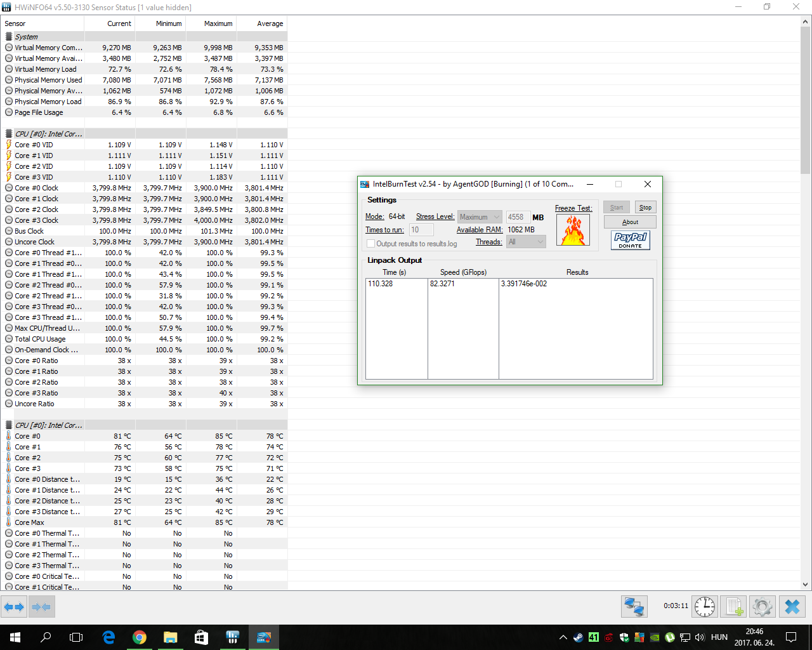Open Task View on taskbar
The height and width of the screenshot is (650, 812).
(x=76, y=637)
